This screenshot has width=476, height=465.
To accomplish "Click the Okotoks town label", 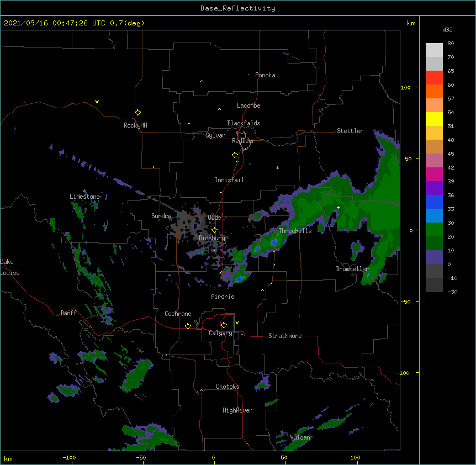I will point(228,387).
